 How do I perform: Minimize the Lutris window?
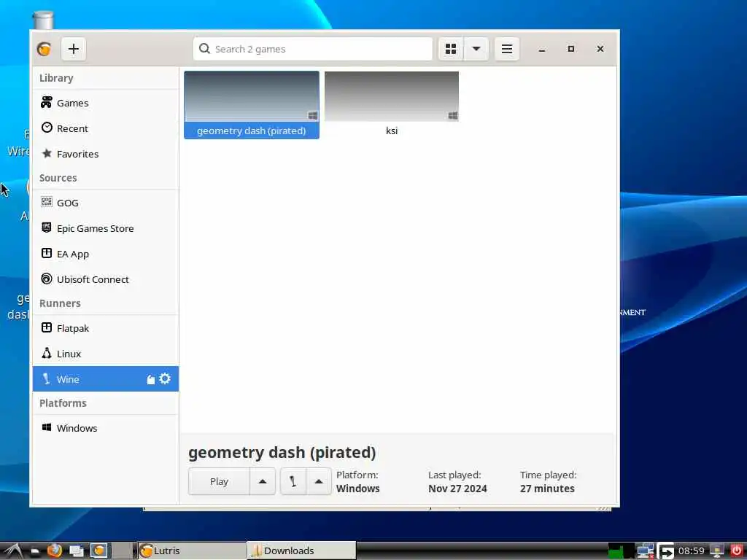542,49
